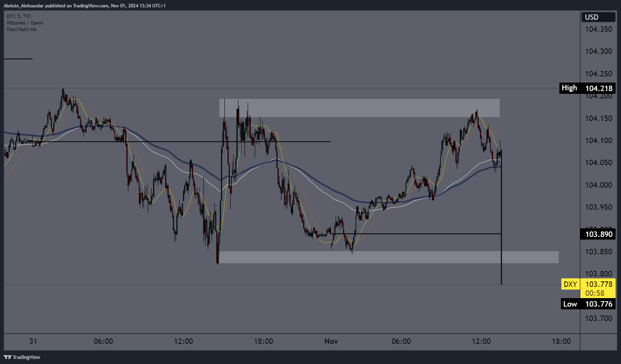The image size is (621, 364).
Task: Click the 104.150 price scale value
Action: coord(599,118)
